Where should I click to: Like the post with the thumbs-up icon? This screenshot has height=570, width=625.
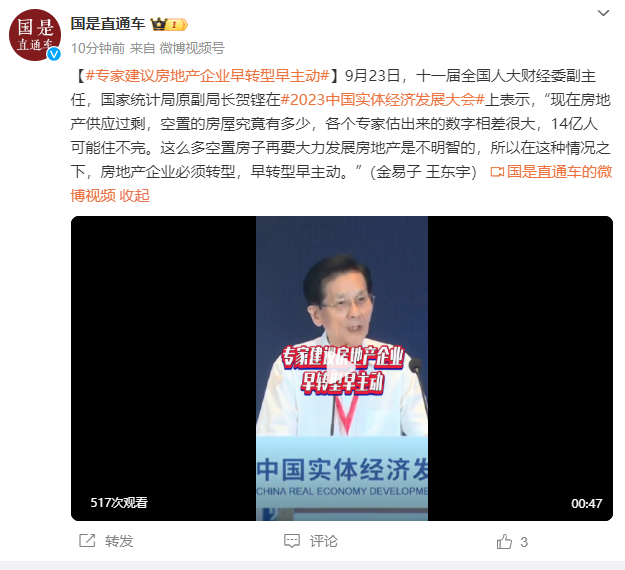pos(504,542)
